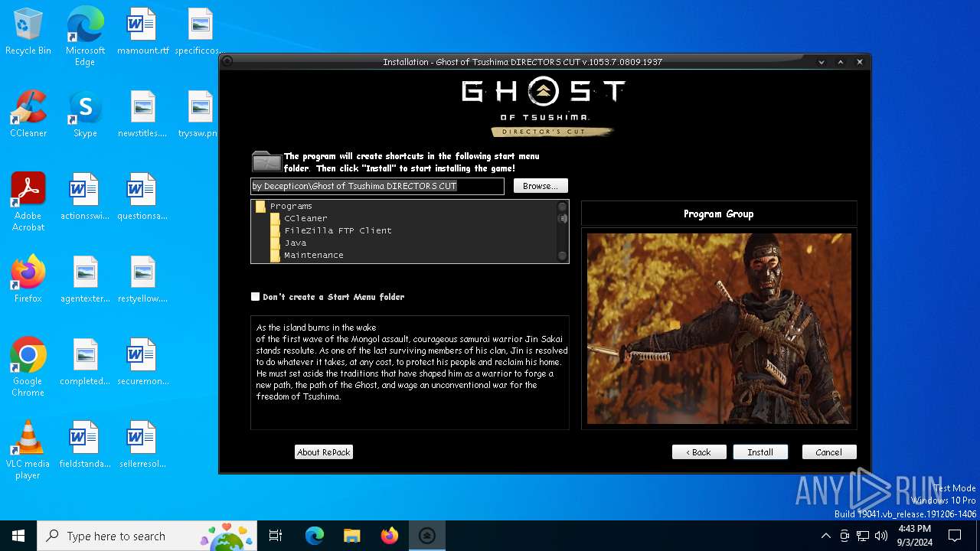Open newstitles image file on desktop
This screenshot has width=980, height=551.
[x=142, y=115]
